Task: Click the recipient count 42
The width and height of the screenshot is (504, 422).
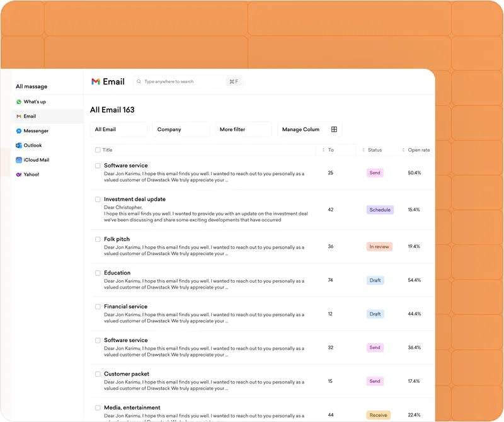Action: tap(330, 210)
